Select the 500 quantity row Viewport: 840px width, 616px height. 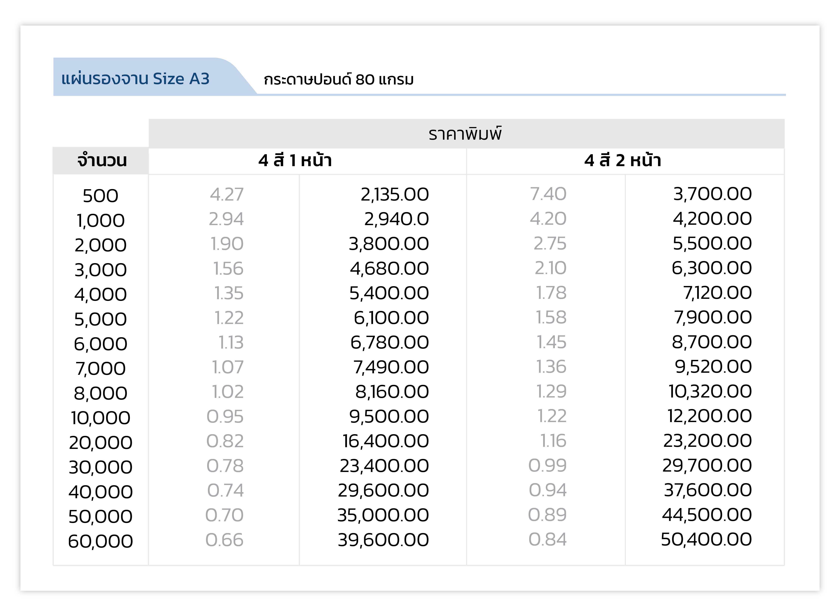pos(100,196)
